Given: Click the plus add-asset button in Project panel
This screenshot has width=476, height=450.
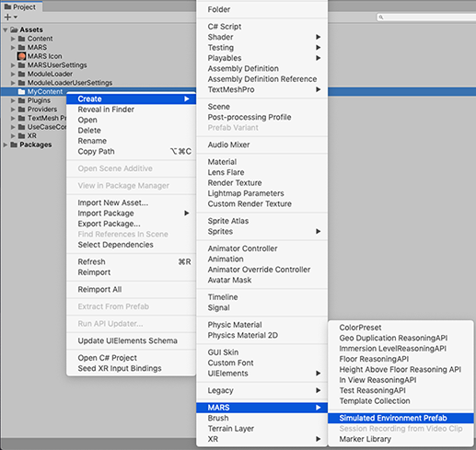Looking at the screenshot, I should coord(7,17).
